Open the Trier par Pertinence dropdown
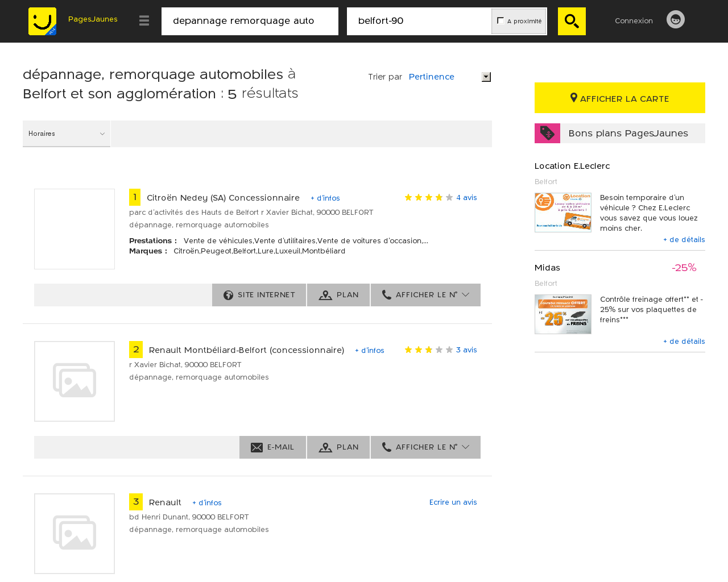This screenshot has height=582, width=728. click(449, 77)
